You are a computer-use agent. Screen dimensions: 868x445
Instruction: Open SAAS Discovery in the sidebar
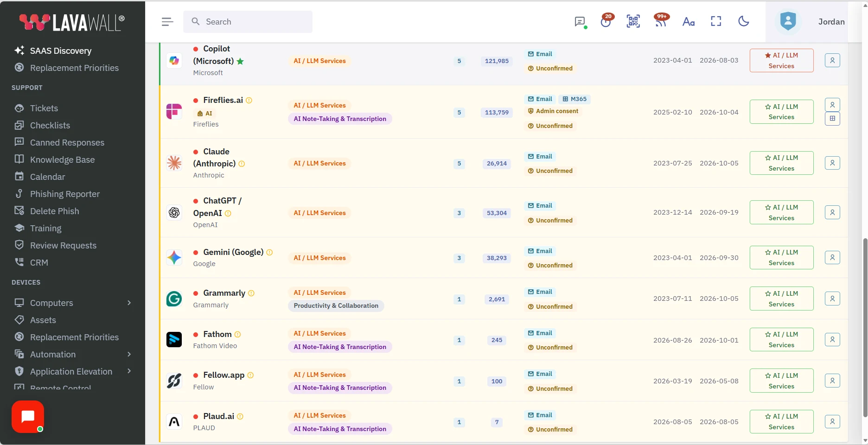[60, 51]
